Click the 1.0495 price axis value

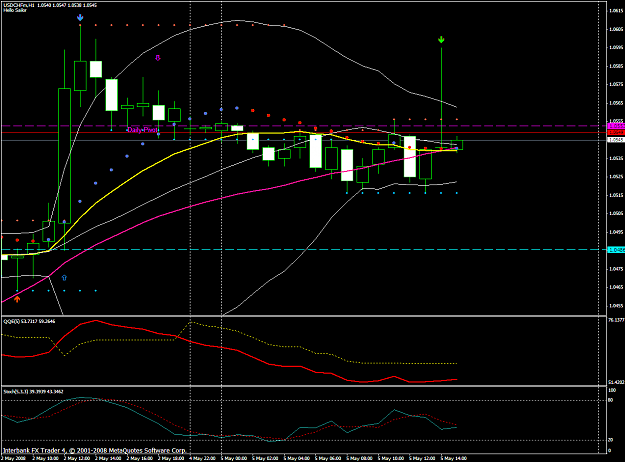(x=617, y=232)
